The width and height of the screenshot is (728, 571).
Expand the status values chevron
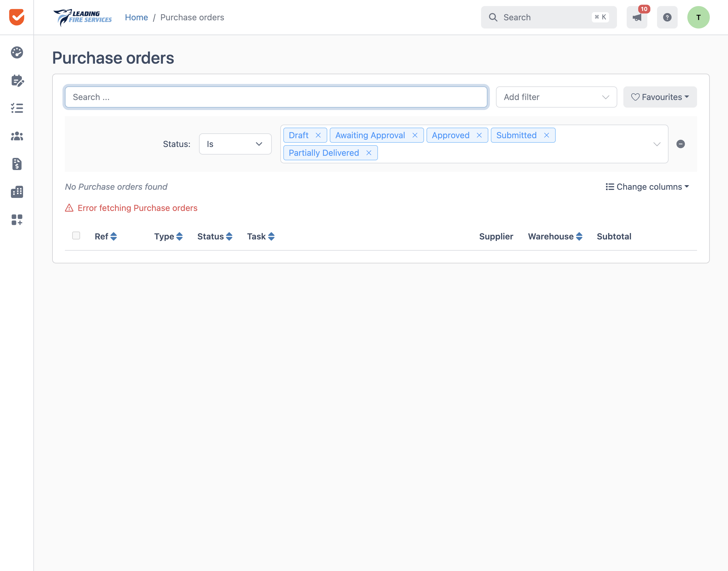click(657, 144)
